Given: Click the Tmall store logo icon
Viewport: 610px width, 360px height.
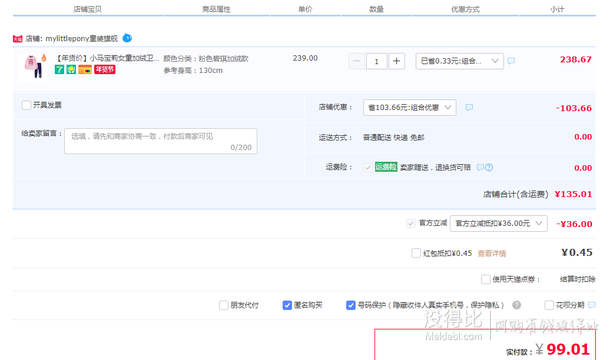Looking at the screenshot, I should click(18, 39).
